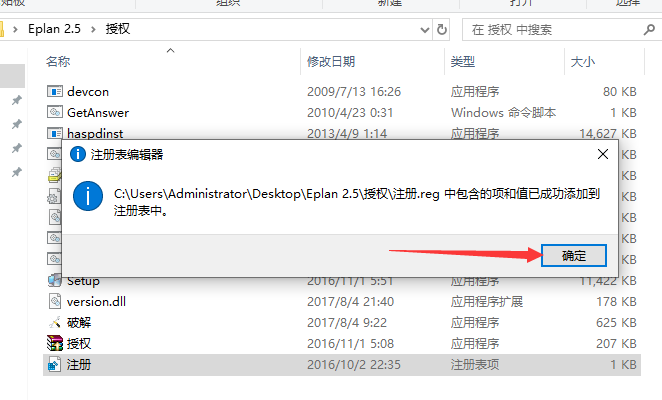Select the 注册 file name
The image size is (662, 400).
pyautogui.click(x=79, y=365)
